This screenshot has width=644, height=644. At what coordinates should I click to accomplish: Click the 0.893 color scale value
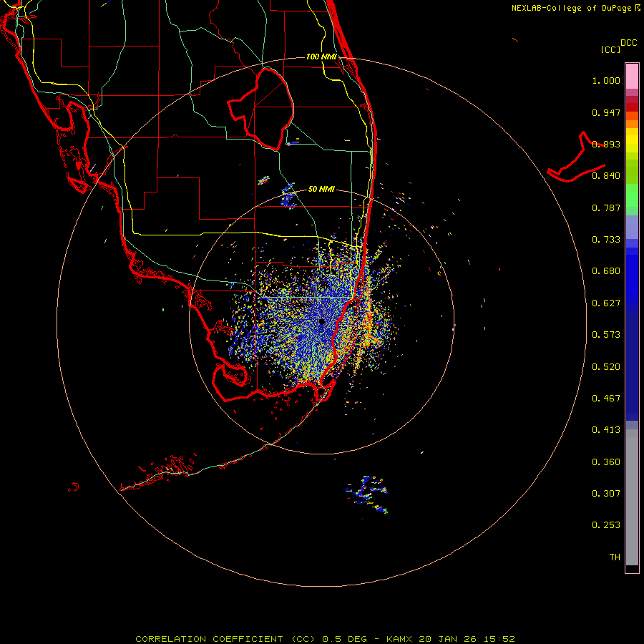click(606, 144)
